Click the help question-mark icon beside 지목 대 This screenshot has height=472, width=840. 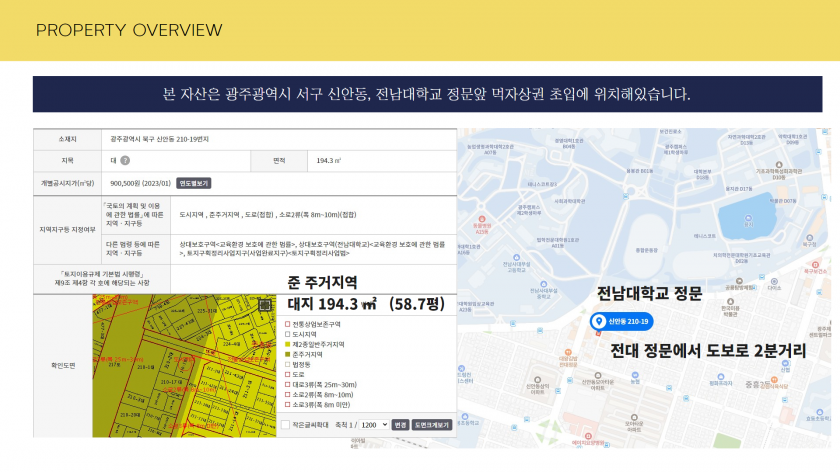pos(125,160)
